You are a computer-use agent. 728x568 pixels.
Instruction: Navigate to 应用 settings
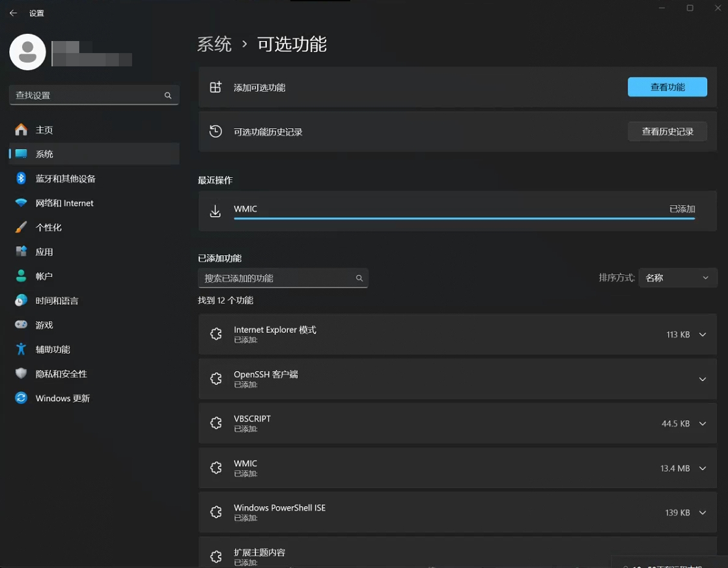(94, 251)
